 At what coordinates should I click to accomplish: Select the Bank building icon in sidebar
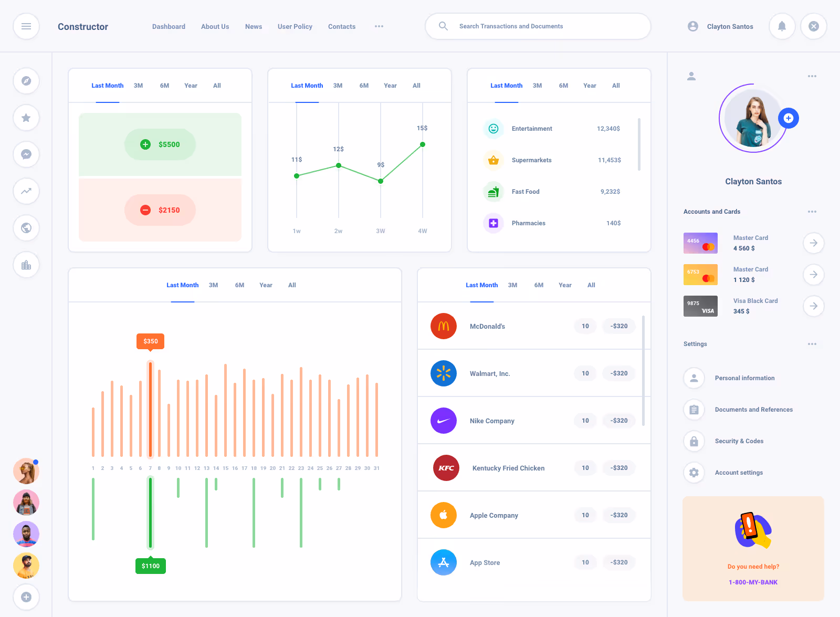[x=26, y=265]
